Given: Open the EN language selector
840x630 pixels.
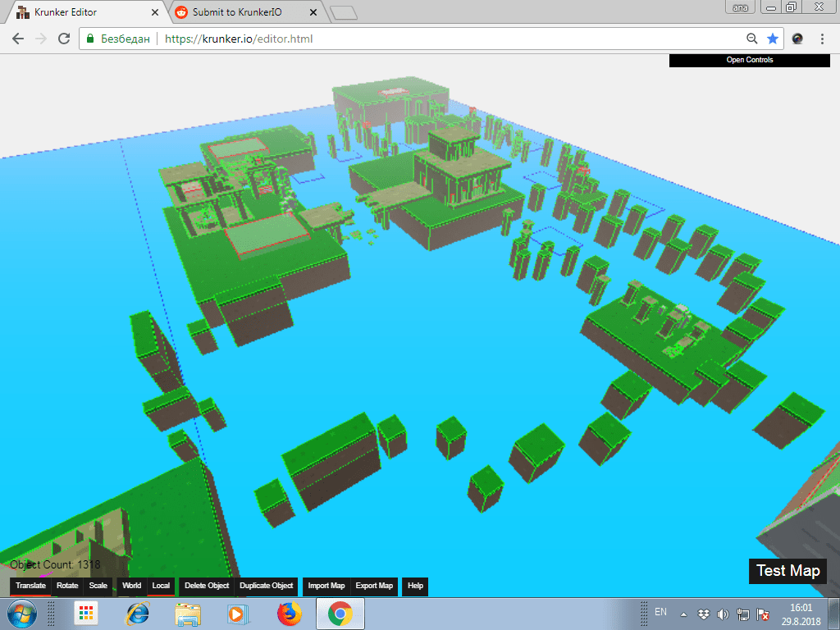Looking at the screenshot, I should pyautogui.click(x=660, y=612).
